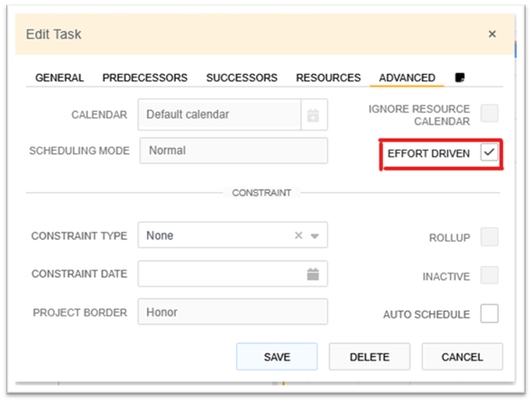Open the Scheduling Mode field
Screen dimensions: 532x402
coord(234,151)
